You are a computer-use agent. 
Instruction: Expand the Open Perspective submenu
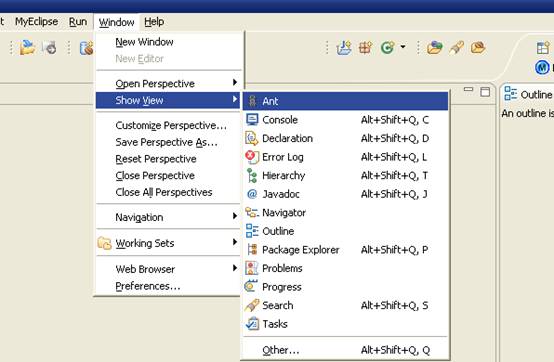tap(168, 83)
